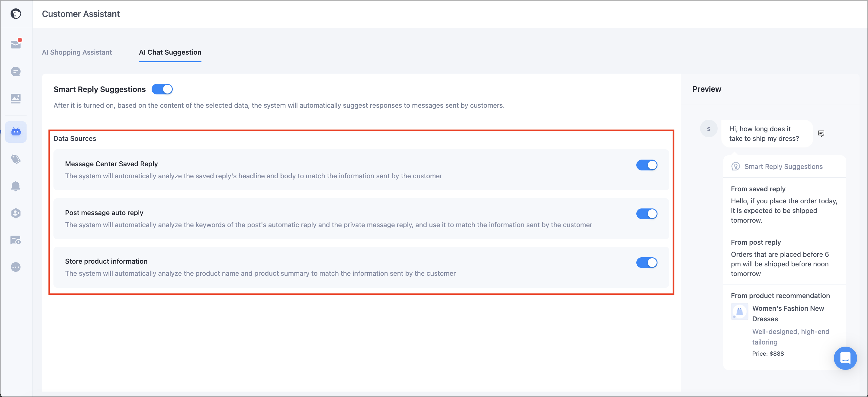Click the 'Women's Fashion New Dresses' product name

coord(788,313)
